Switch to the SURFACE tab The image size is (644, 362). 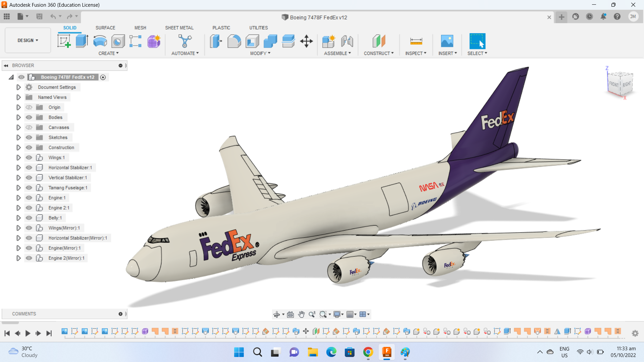tap(105, 28)
